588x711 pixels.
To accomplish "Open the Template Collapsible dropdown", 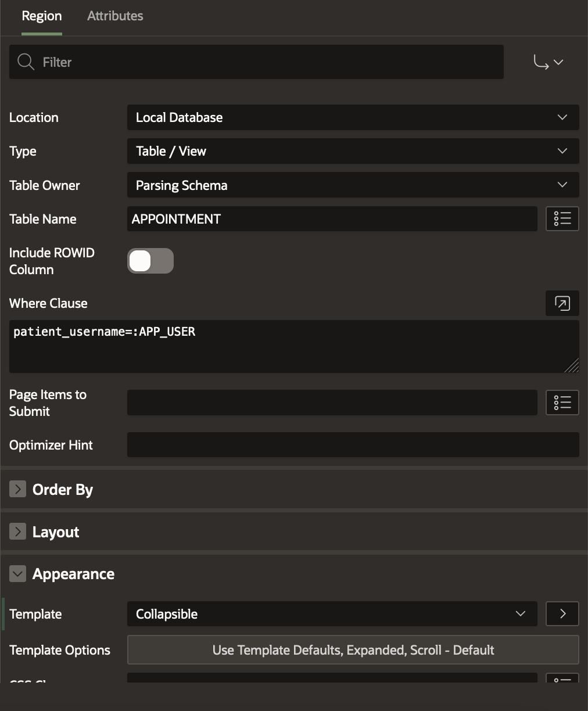I will 332,614.
